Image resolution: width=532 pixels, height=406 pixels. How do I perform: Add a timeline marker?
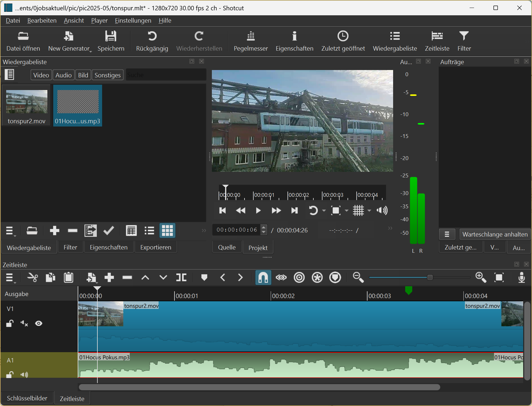click(204, 277)
